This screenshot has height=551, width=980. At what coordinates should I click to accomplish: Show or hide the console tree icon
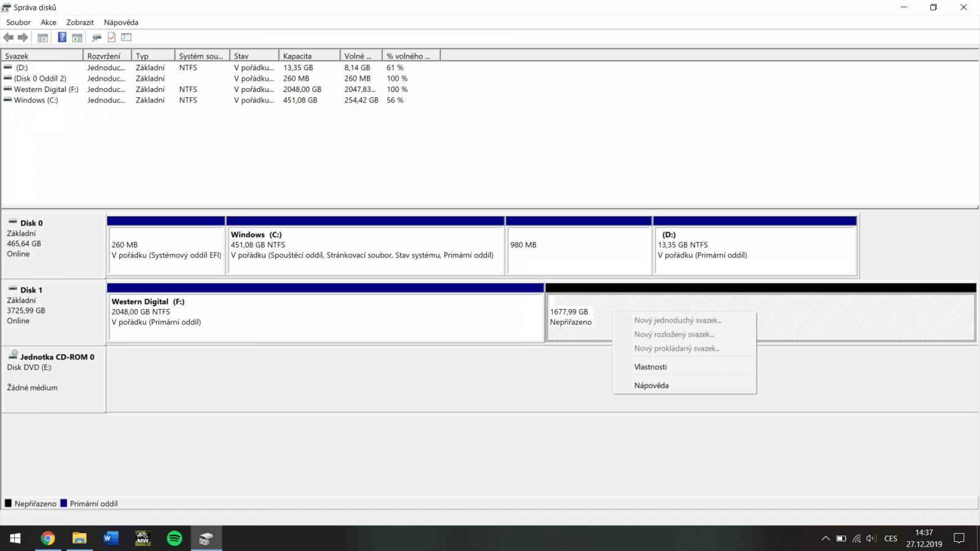[x=43, y=37]
